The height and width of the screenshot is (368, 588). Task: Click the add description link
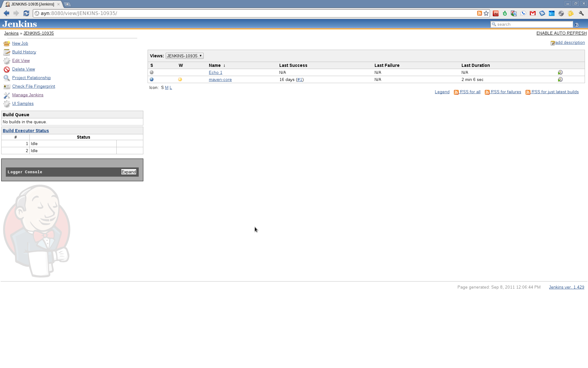coord(570,43)
